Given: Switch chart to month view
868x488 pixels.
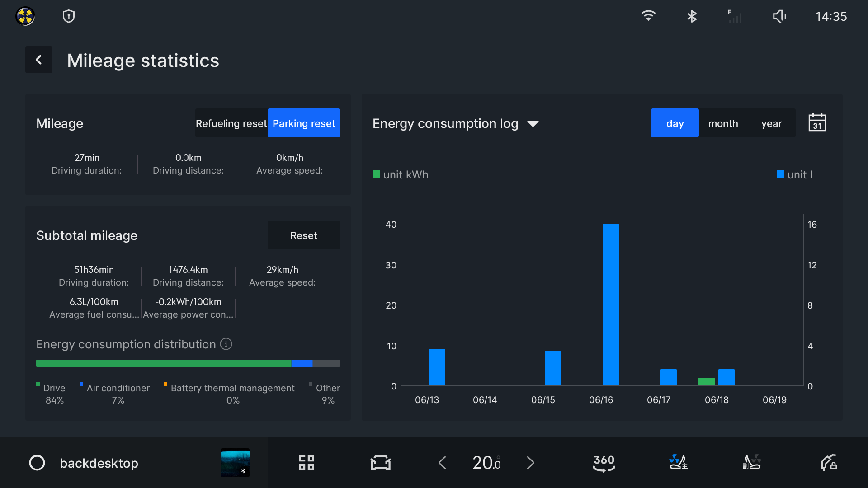Looking at the screenshot, I should [x=723, y=123].
